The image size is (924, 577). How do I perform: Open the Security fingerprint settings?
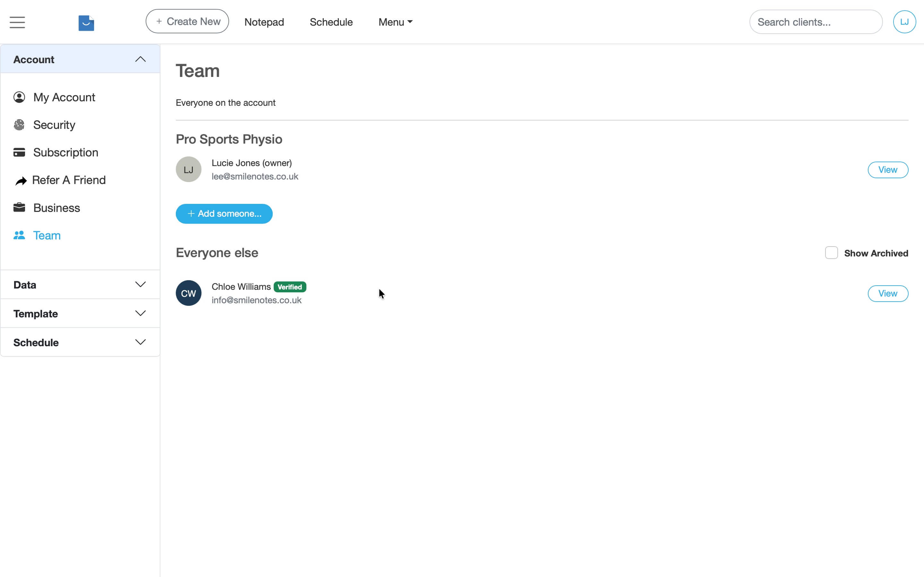click(x=54, y=125)
